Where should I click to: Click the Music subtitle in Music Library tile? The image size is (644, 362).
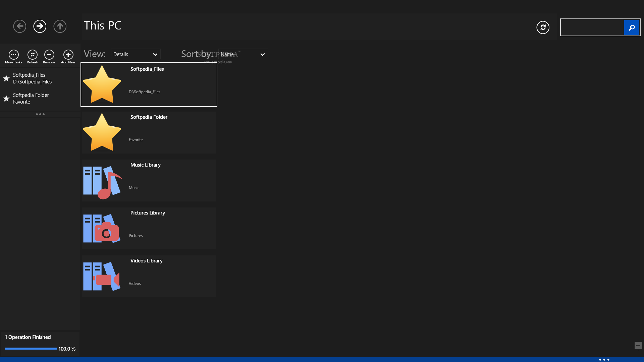pyautogui.click(x=134, y=188)
